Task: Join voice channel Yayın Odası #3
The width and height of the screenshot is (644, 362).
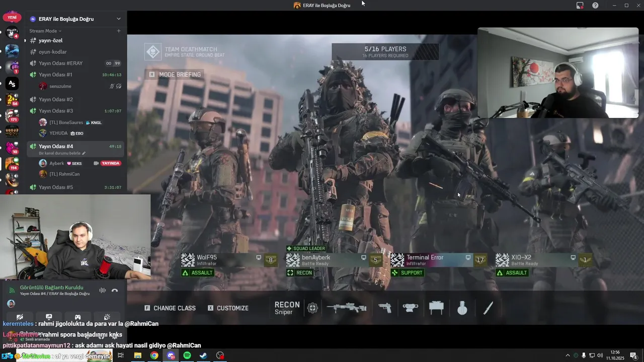Action: pos(75,111)
